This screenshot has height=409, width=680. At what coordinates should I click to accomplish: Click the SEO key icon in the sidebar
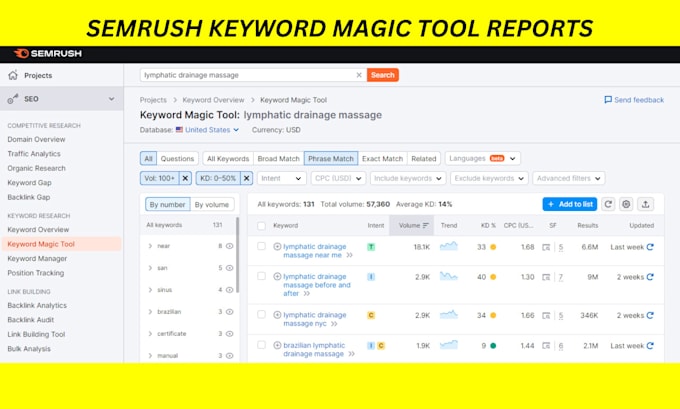13,99
